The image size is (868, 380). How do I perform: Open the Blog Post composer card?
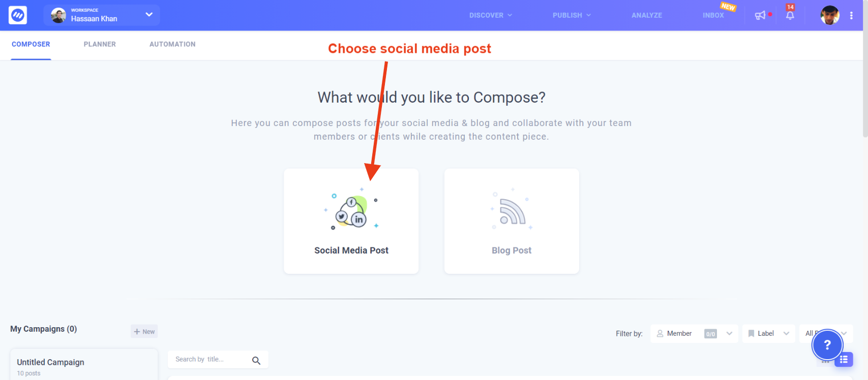(511, 221)
